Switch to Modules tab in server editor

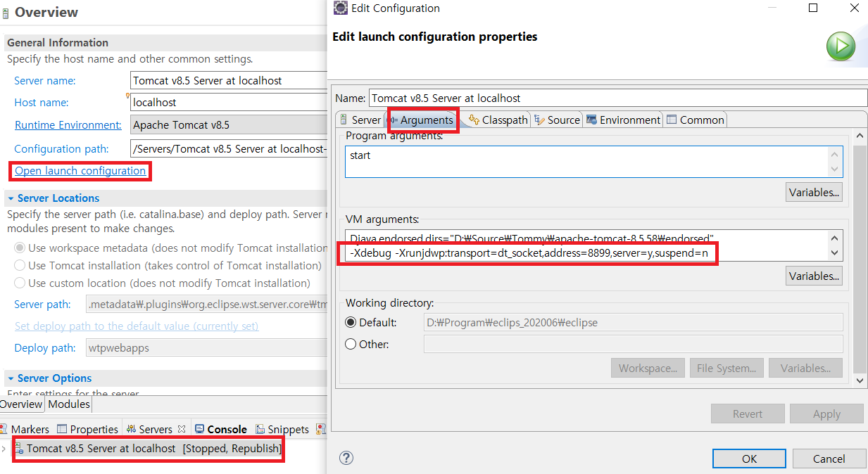69,404
